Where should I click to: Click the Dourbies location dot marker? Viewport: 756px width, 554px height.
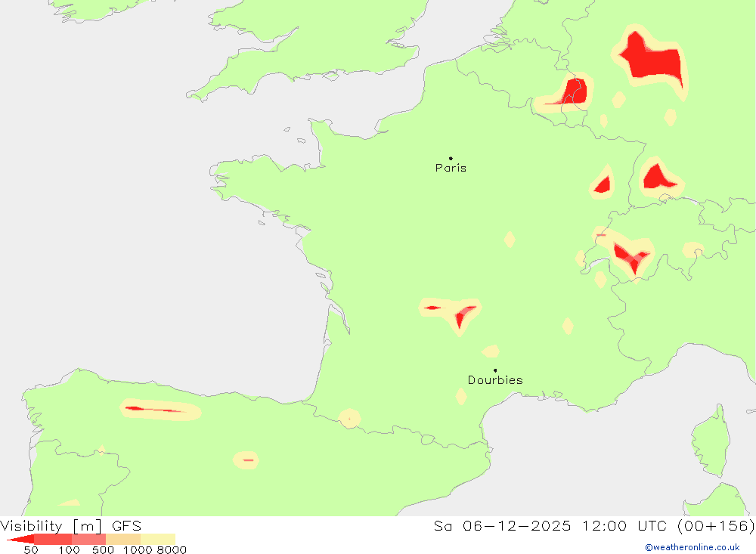click(x=495, y=370)
